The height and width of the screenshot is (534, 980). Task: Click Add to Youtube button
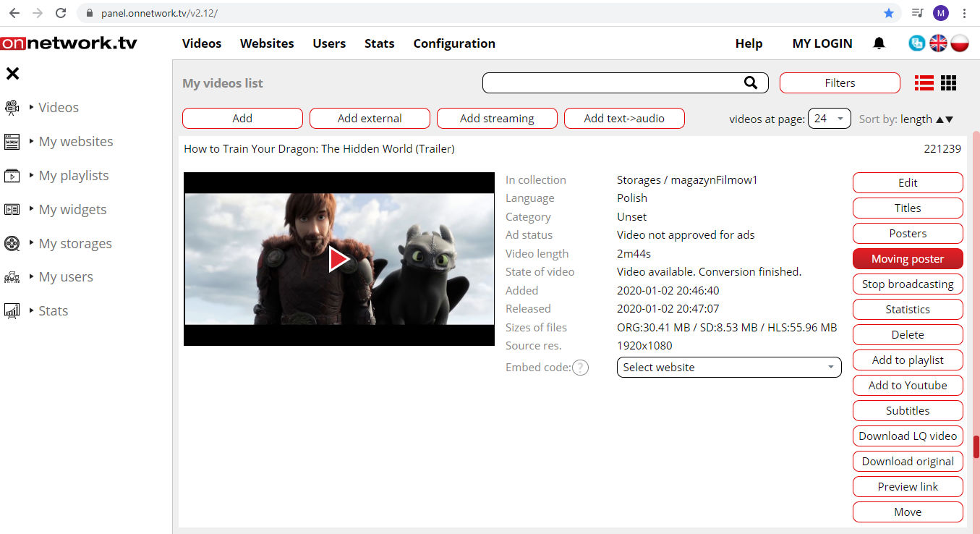coord(908,386)
